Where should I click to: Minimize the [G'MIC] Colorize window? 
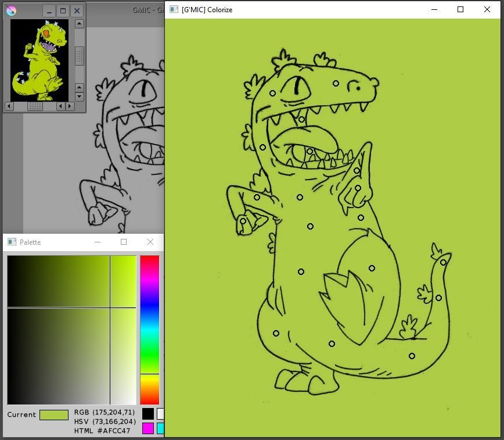point(434,10)
